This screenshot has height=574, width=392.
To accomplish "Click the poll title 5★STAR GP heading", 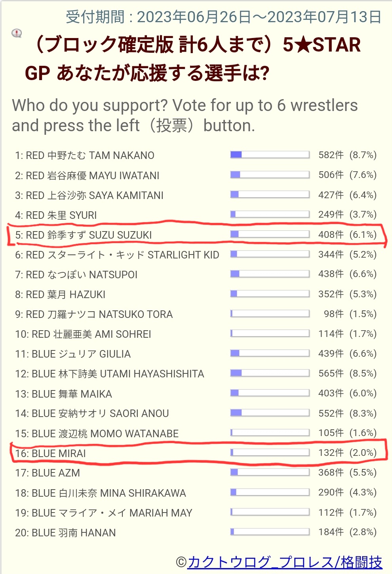I will pyautogui.click(x=193, y=59).
